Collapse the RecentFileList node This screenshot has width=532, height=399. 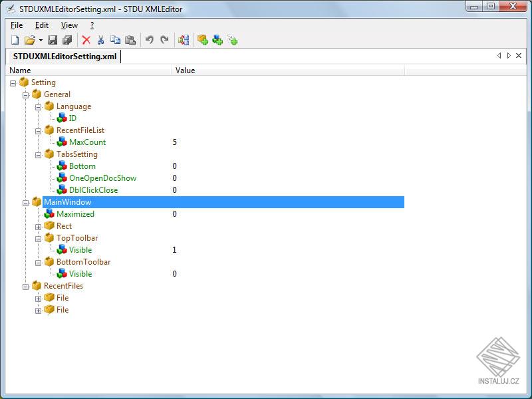[39, 131]
